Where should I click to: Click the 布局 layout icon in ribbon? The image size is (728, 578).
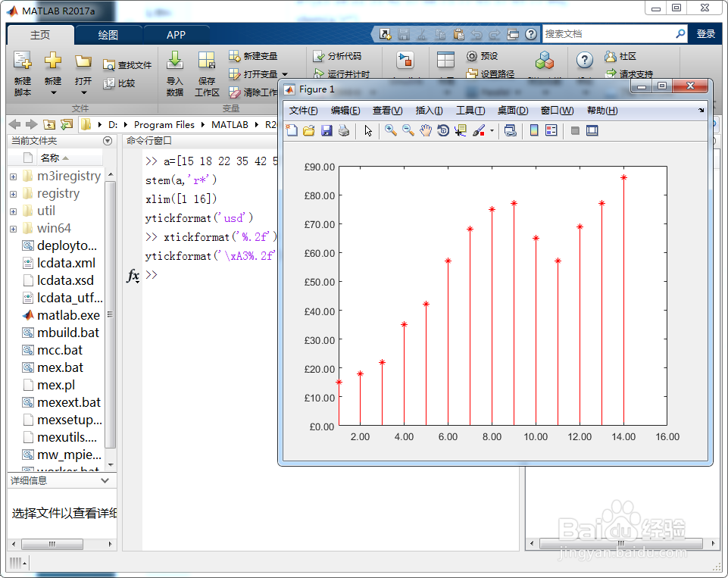coord(445,61)
